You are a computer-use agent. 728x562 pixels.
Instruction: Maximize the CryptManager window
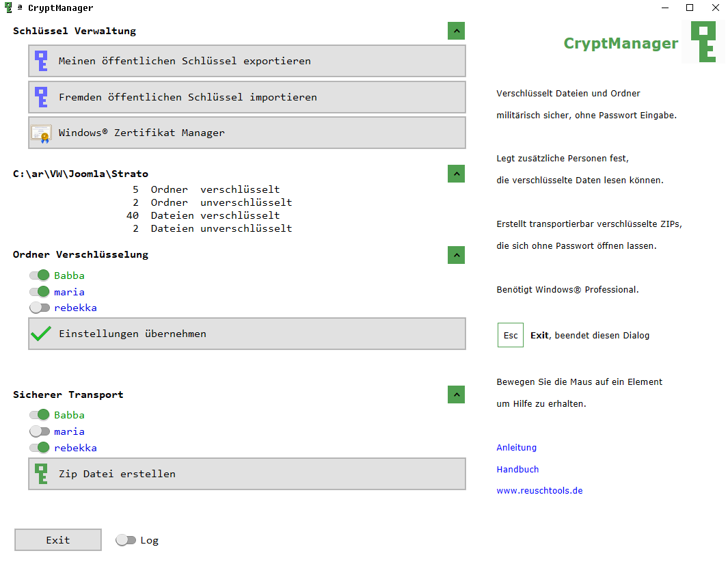click(690, 8)
